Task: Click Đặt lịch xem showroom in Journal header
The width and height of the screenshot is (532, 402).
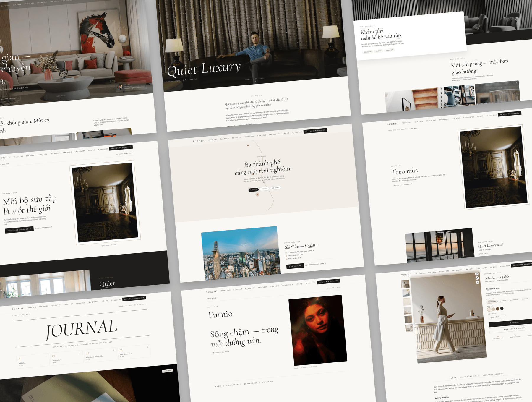Action: [x=134, y=298]
